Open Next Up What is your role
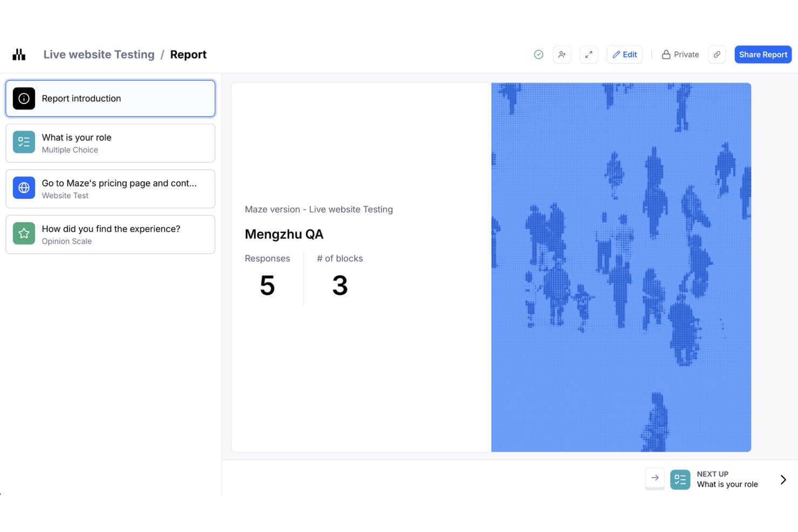The width and height of the screenshot is (798, 532). pos(714,479)
